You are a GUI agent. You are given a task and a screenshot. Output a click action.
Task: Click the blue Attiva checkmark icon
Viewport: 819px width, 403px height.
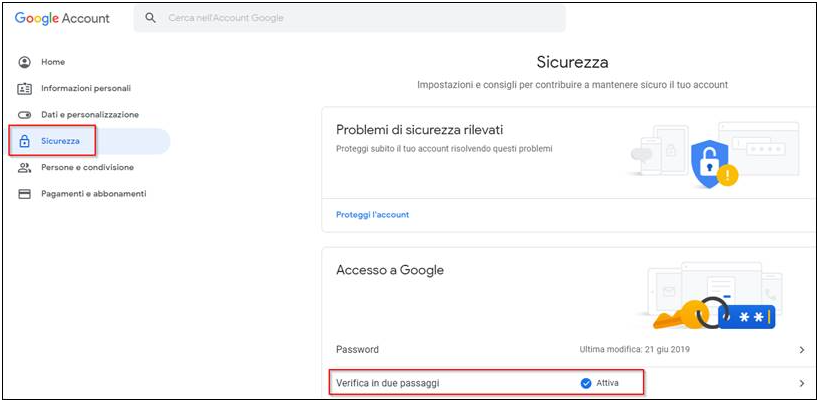coord(586,383)
